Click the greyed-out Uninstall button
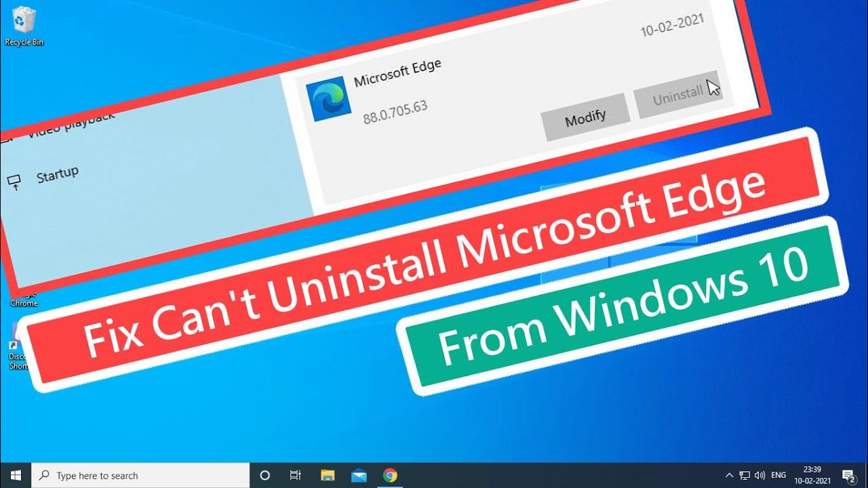This screenshot has height=488, width=868. click(678, 94)
